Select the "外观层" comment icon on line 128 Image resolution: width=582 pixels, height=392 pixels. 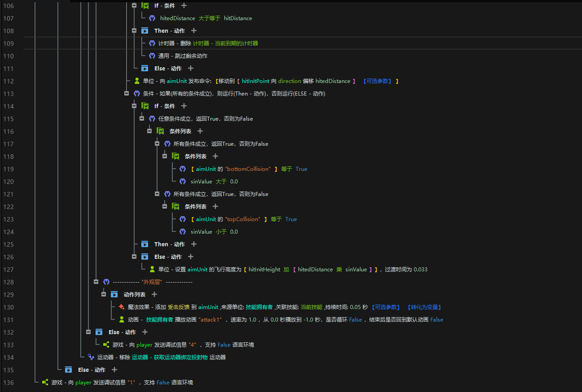[x=106, y=282]
